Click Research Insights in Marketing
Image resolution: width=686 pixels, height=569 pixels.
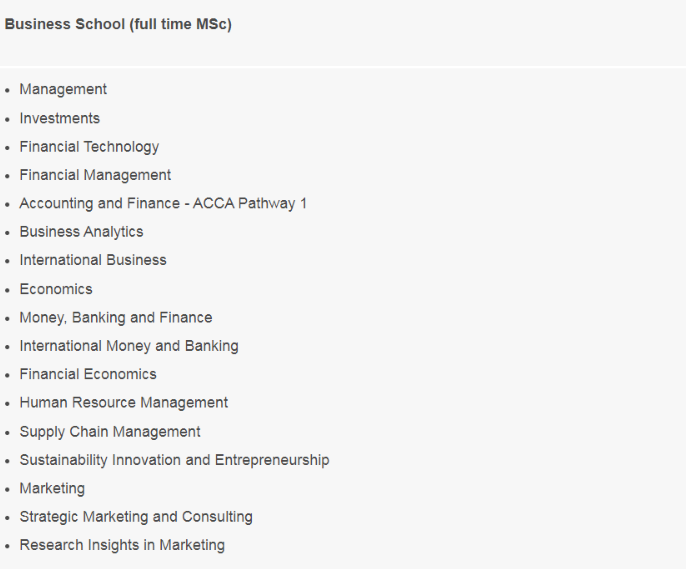click(122, 546)
